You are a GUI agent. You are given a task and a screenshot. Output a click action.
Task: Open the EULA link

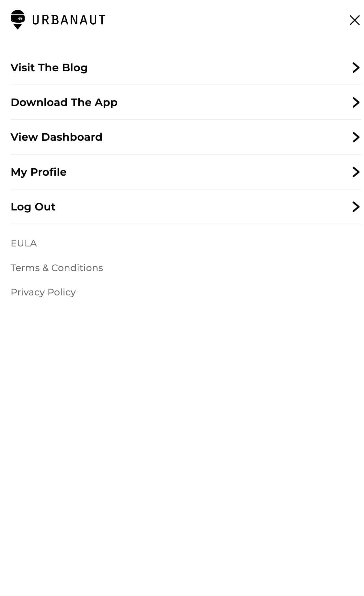pyautogui.click(x=24, y=243)
